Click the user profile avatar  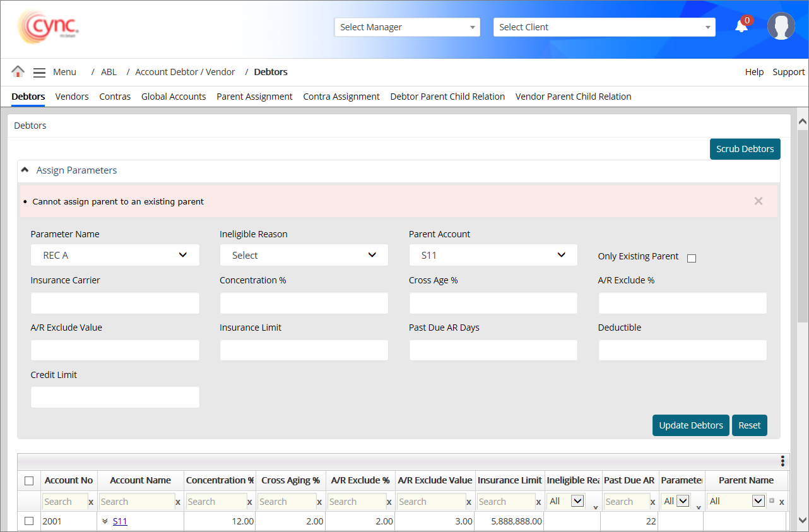point(781,27)
